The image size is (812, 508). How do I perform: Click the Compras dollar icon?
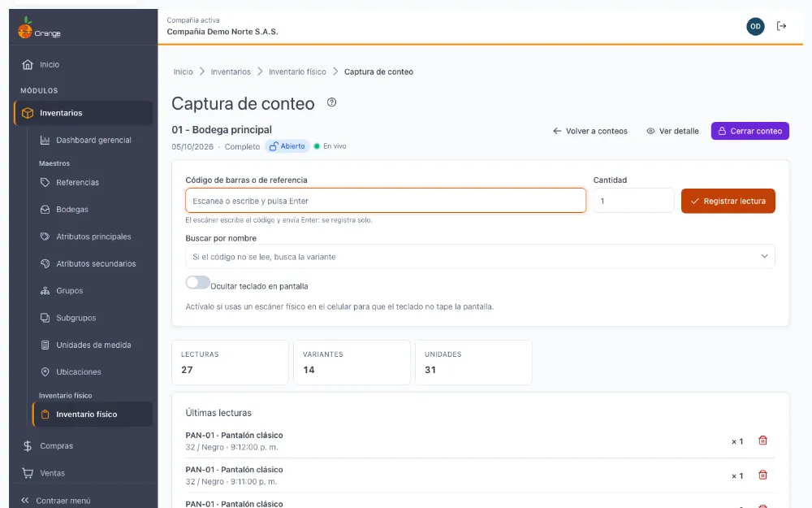[x=28, y=445]
